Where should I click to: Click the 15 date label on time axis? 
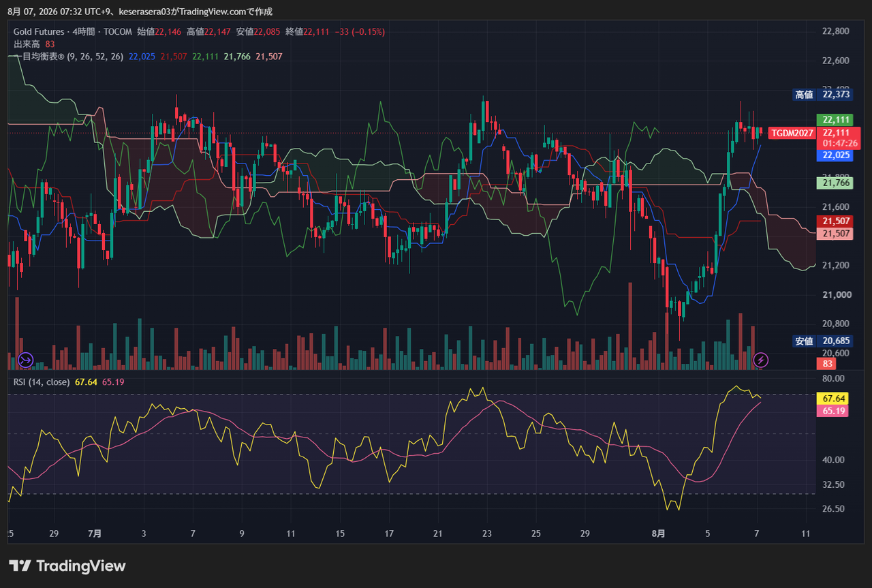(339, 533)
